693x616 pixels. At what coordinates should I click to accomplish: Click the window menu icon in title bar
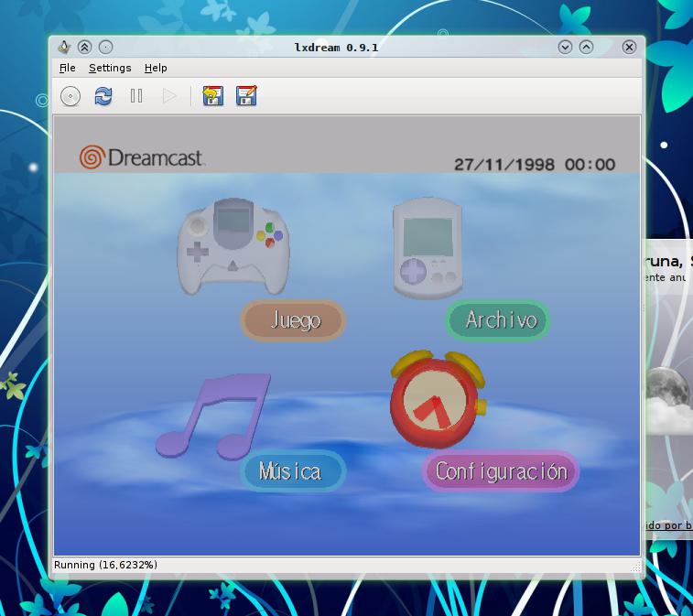click(x=63, y=47)
